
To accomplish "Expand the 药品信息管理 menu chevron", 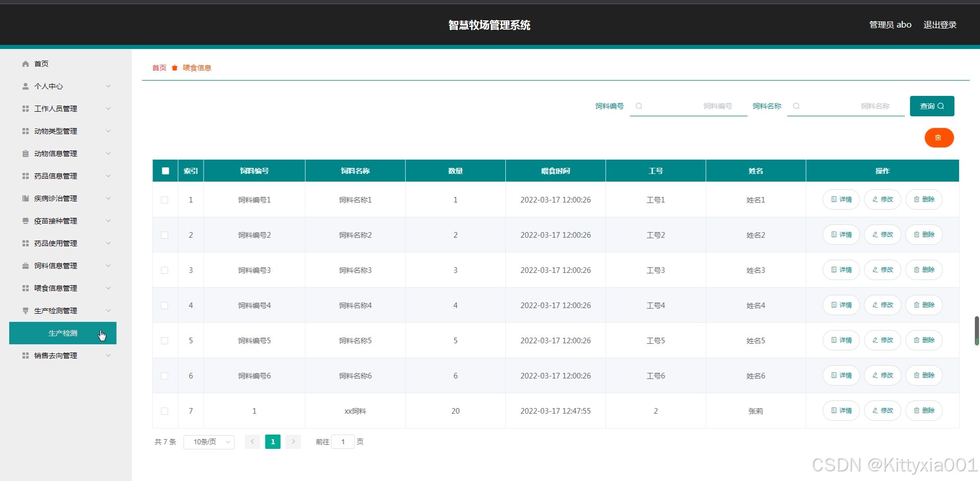I will [108, 176].
